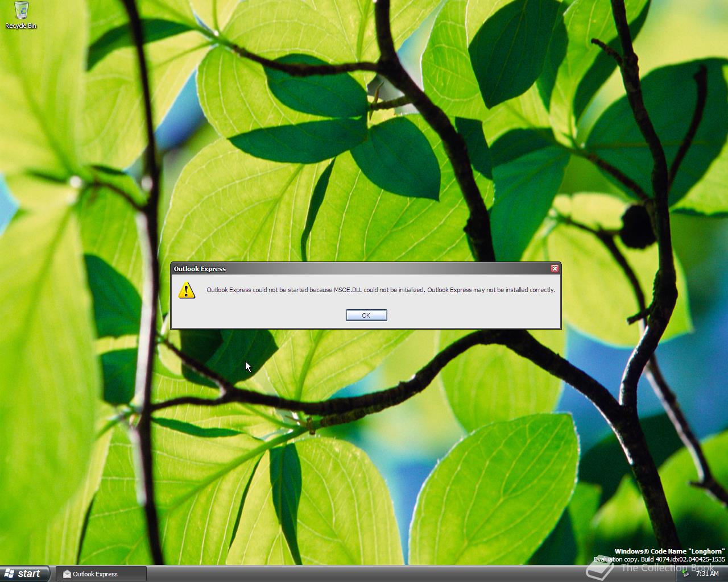Open the Start menu
This screenshot has height=582, width=728.
coord(25,573)
